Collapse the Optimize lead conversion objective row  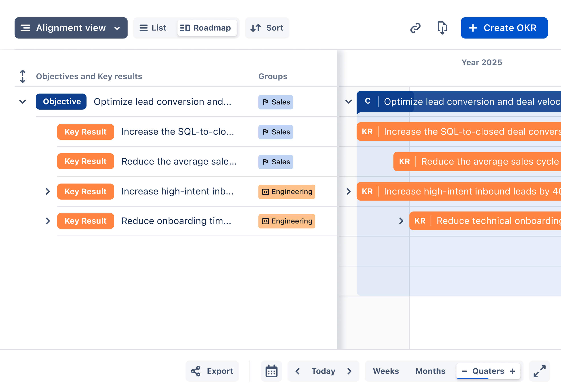point(23,102)
